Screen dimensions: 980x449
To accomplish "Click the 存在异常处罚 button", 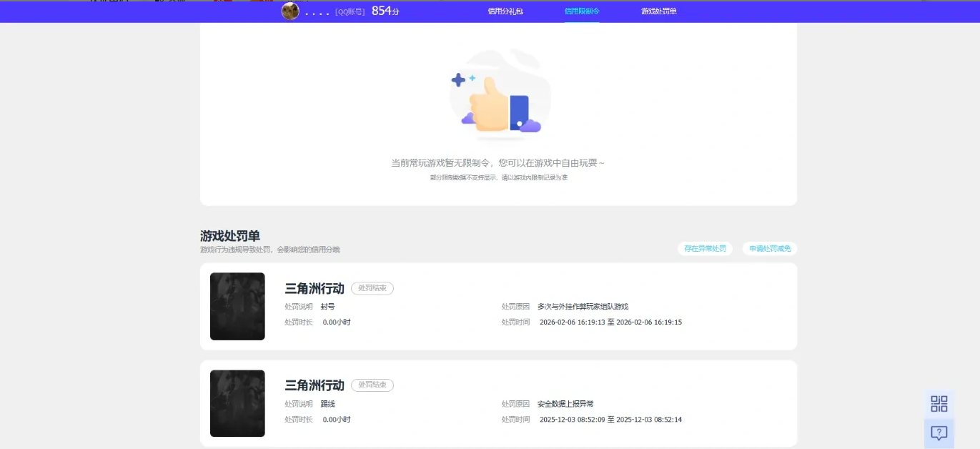I will point(705,249).
